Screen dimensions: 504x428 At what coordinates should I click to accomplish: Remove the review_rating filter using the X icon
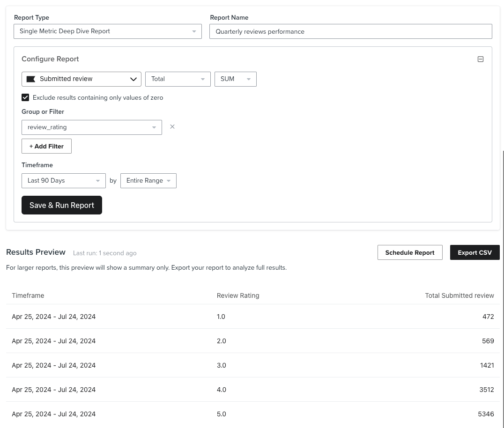tap(172, 126)
